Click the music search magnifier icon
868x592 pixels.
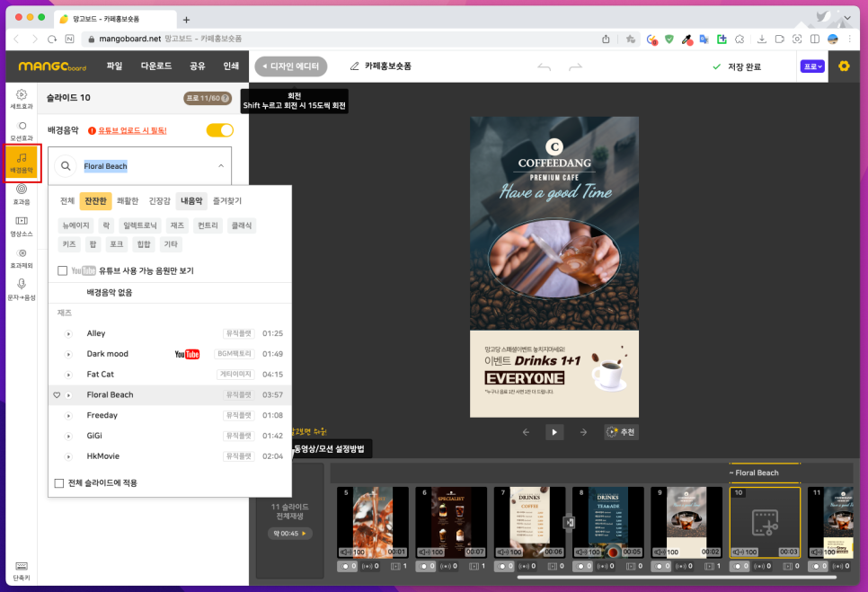tap(66, 166)
